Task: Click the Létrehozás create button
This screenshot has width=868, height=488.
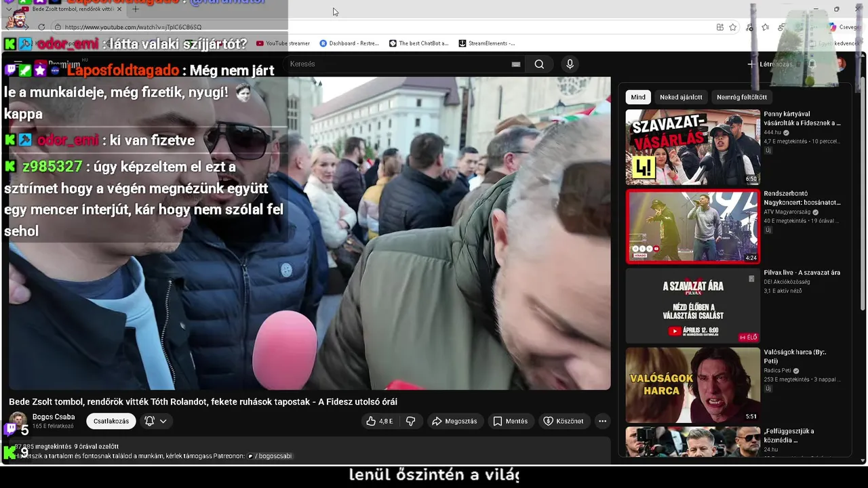Action: 770,64
